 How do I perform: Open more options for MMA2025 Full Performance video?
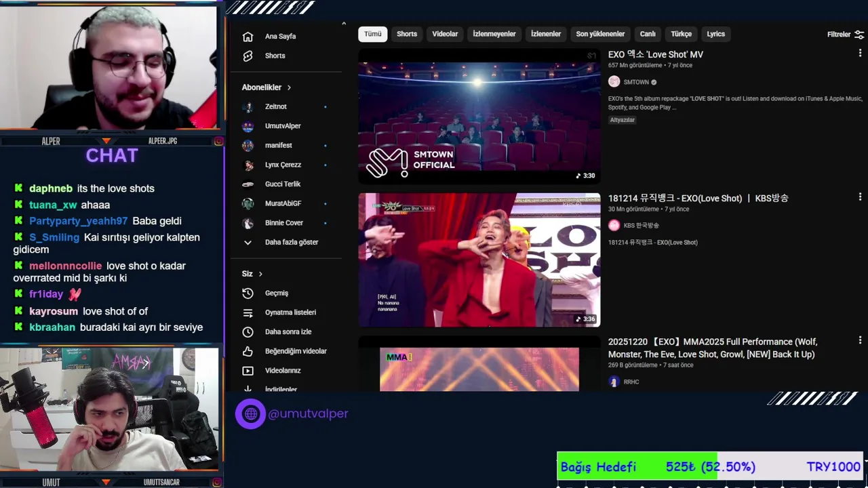click(x=860, y=341)
